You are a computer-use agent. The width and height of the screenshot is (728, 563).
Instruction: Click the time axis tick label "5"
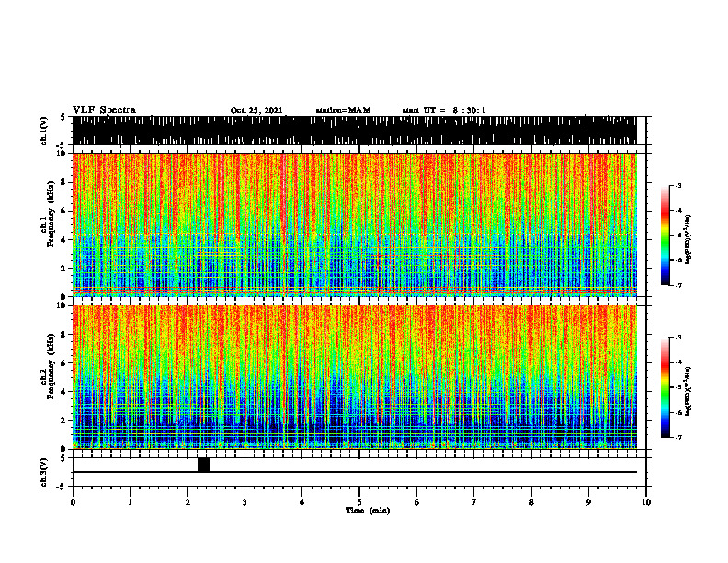[359, 502]
